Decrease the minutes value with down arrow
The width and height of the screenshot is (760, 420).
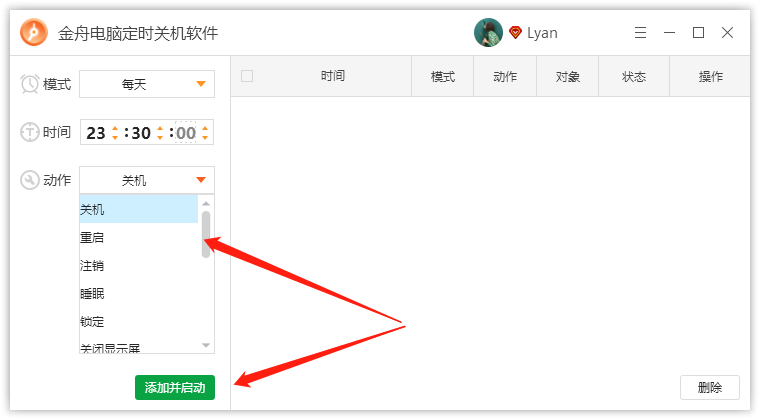[x=160, y=138]
